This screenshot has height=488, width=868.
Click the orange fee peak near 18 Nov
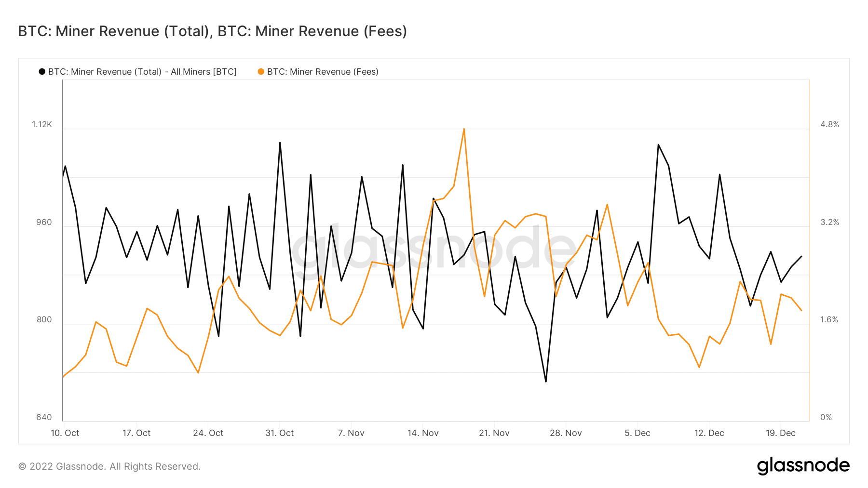464,129
